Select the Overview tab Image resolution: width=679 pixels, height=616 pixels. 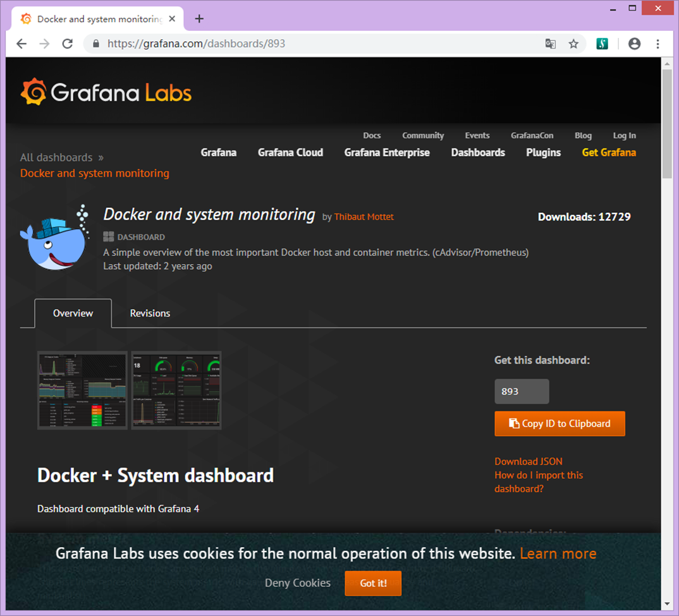[x=73, y=313]
